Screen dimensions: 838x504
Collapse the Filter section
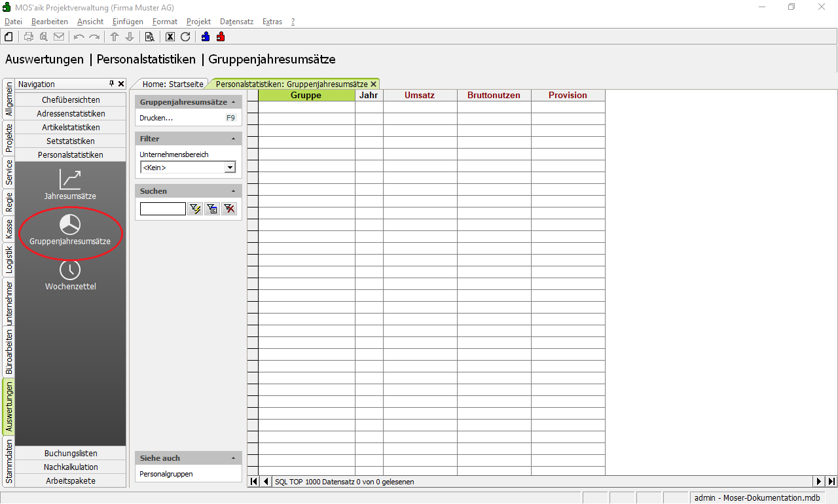(x=234, y=139)
